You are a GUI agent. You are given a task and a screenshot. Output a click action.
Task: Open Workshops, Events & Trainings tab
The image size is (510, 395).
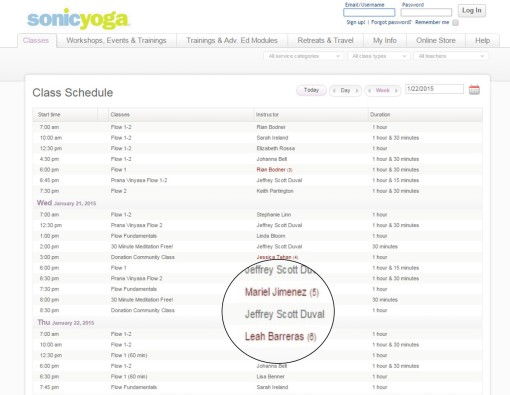pos(116,40)
